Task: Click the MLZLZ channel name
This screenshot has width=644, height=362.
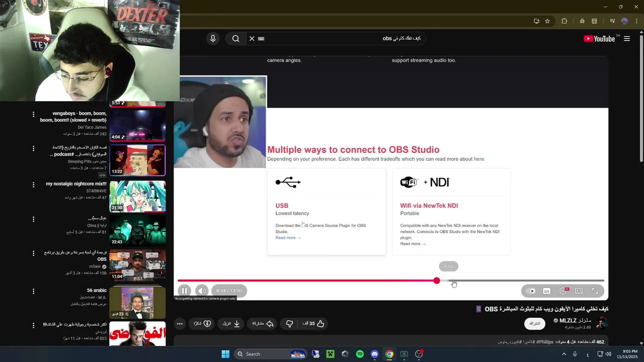Action: tap(575, 321)
